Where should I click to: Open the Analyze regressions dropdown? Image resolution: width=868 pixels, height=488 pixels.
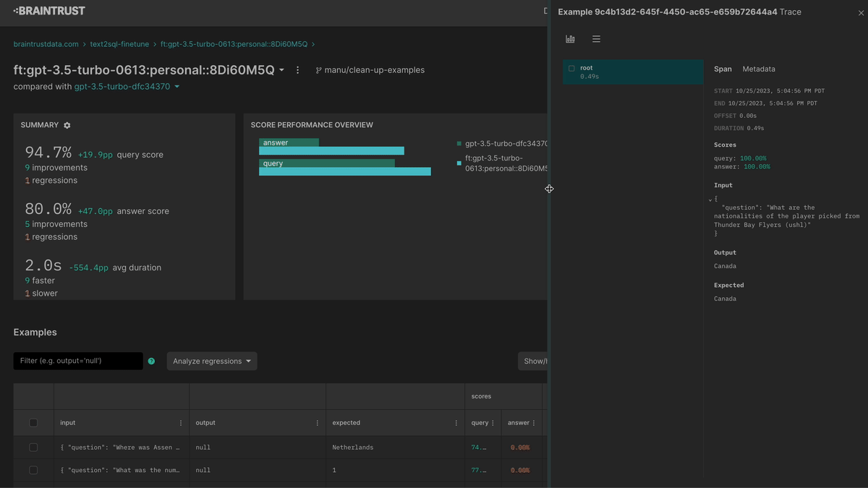coord(211,361)
